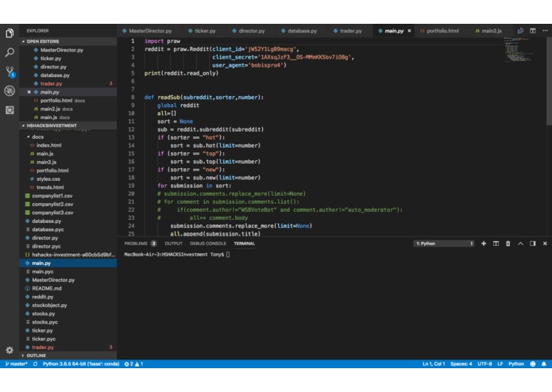Select terminal from 1: Python dropdown

click(x=443, y=244)
